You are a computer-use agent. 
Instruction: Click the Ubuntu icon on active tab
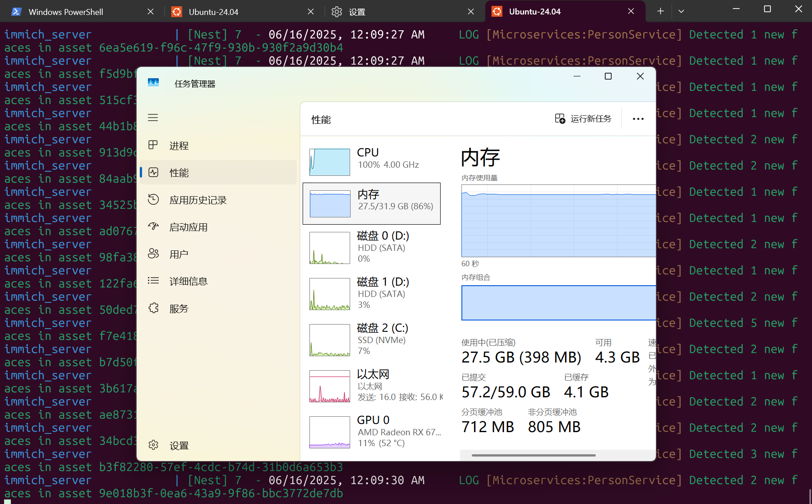(497, 12)
